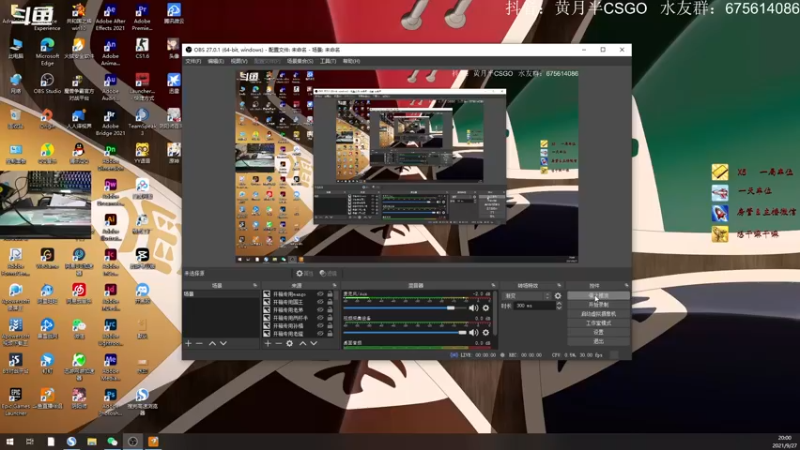
Task: Open microphone channel gear settings in mixer
Action: [486, 308]
